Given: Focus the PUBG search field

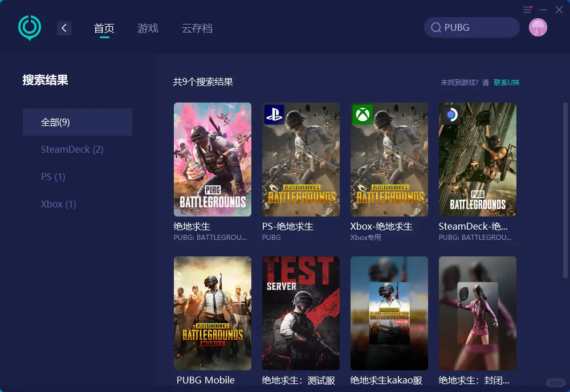Looking at the screenshot, I should click(472, 27).
